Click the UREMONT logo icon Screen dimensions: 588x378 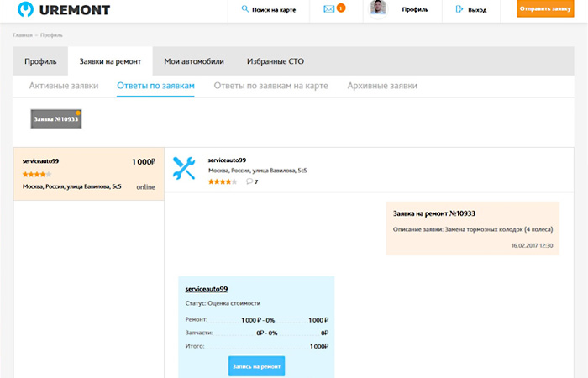pos(26,9)
